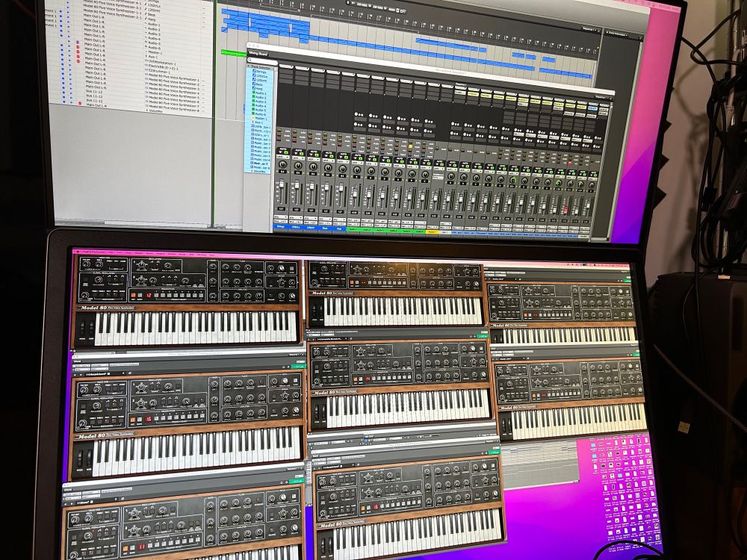Screen dimensions: 747x560
Task: Toggle the Auto button on the Strings channel
Action: point(286,152)
